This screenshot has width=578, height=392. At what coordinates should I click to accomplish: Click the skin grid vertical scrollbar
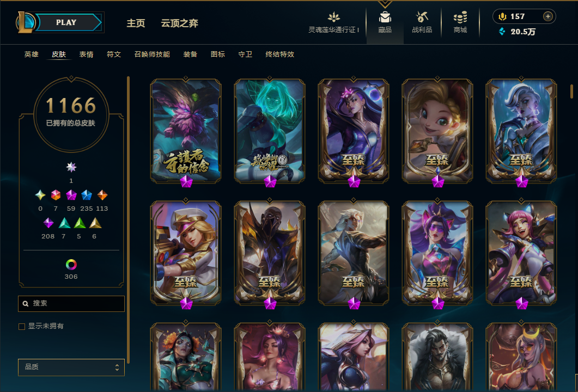[x=571, y=91]
